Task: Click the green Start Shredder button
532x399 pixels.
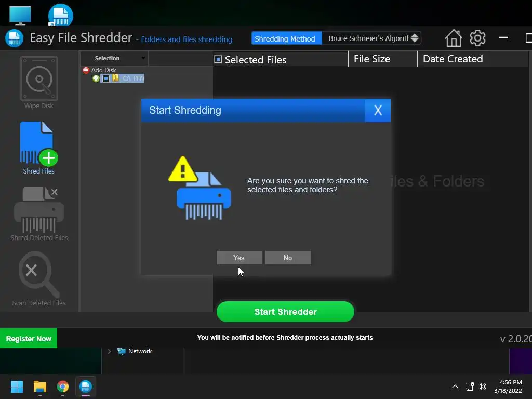Action: [285, 312]
